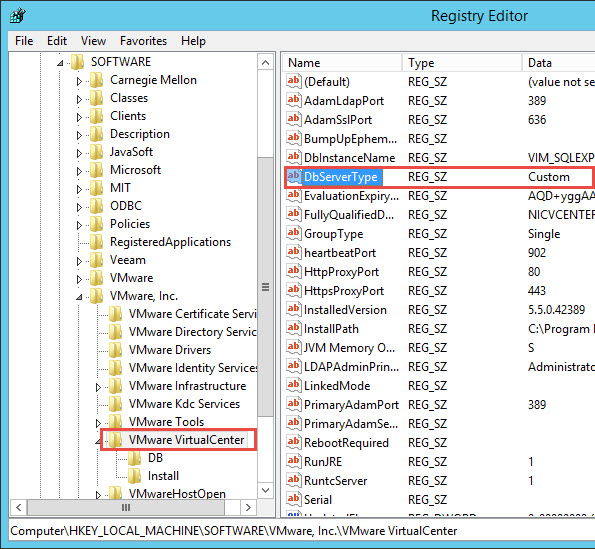Click the tree pane scroll up arrow
Image resolution: width=595 pixels, height=549 pixels.
pyautogui.click(x=266, y=62)
